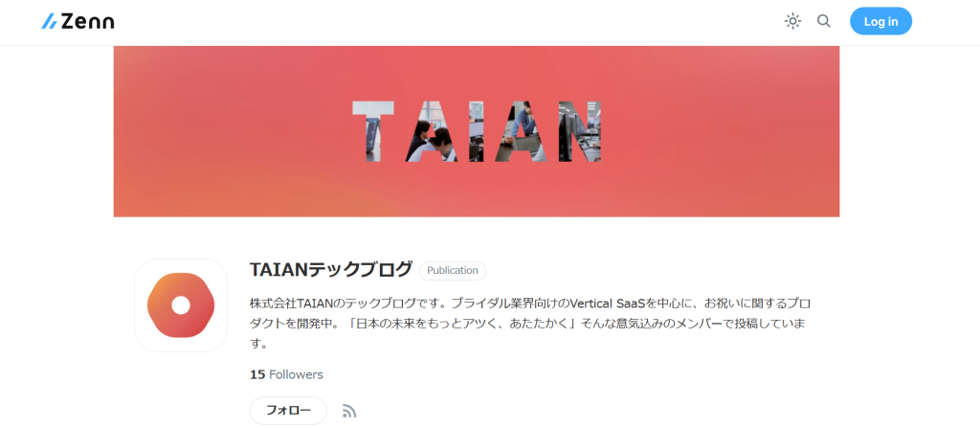
Task: Follow the publication with フォロー button
Action: [x=288, y=411]
